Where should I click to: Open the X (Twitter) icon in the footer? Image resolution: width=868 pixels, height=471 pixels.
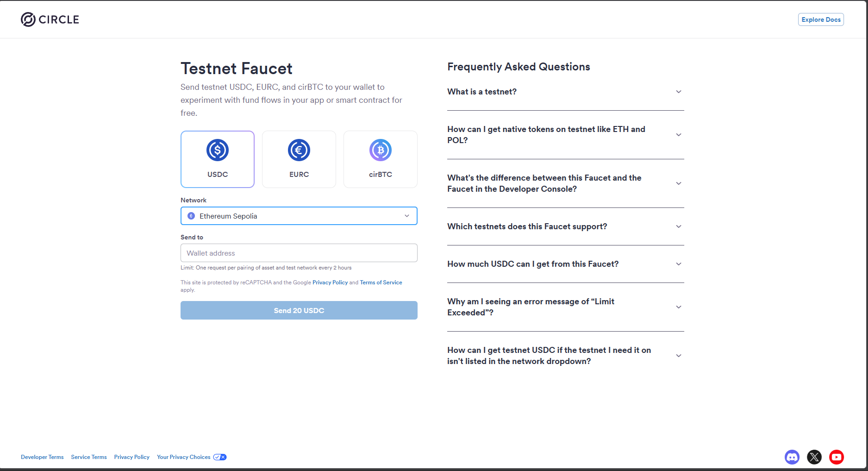point(814,457)
